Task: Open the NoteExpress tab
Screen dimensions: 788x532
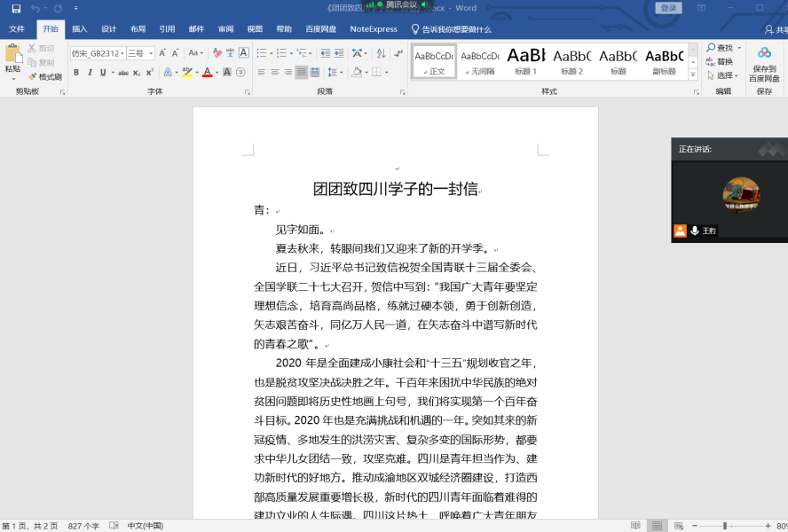Action: [374, 29]
